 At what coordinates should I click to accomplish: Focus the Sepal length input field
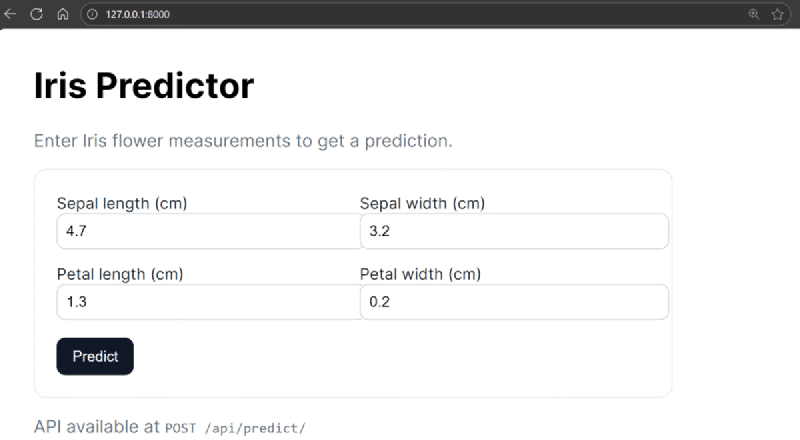(208, 231)
